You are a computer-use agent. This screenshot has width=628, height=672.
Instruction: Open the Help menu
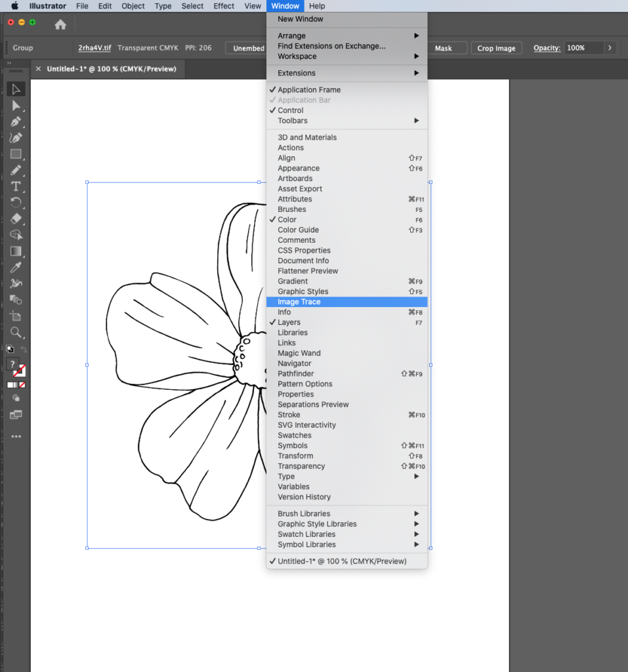(x=317, y=6)
